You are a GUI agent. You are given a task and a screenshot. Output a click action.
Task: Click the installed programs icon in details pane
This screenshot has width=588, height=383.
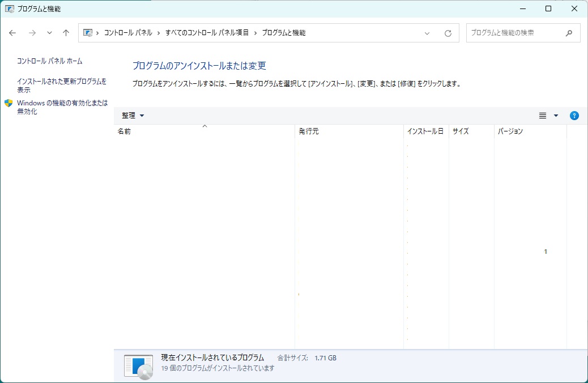pyautogui.click(x=138, y=367)
